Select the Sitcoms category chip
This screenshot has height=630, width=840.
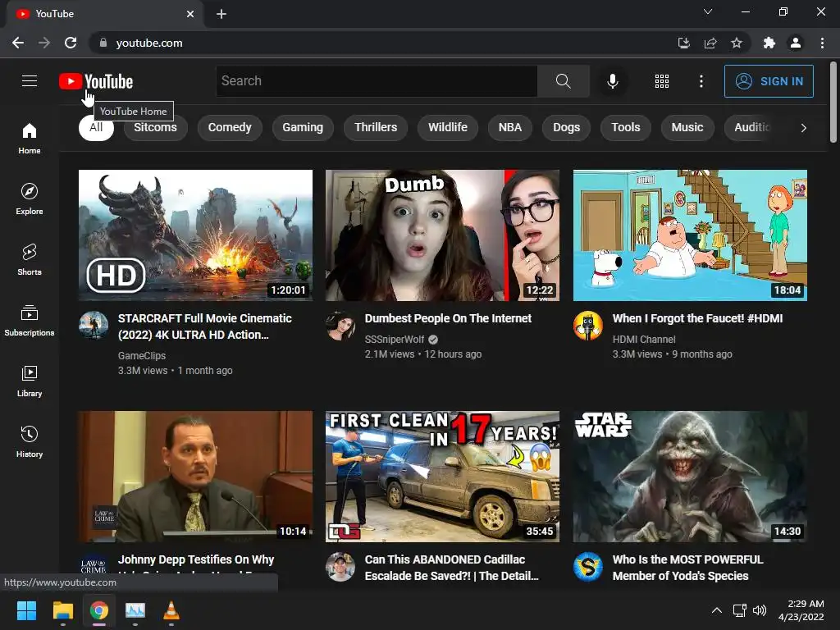coord(155,127)
